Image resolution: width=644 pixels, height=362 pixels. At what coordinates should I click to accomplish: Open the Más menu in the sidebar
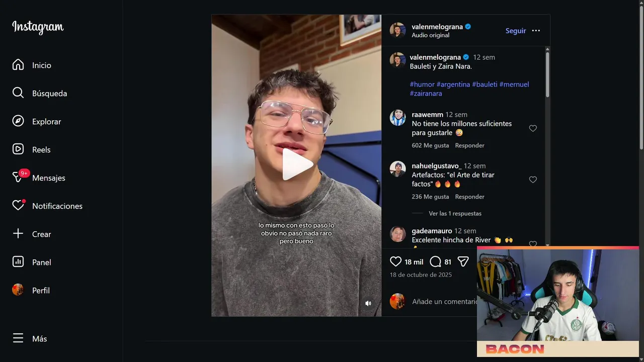point(30,338)
